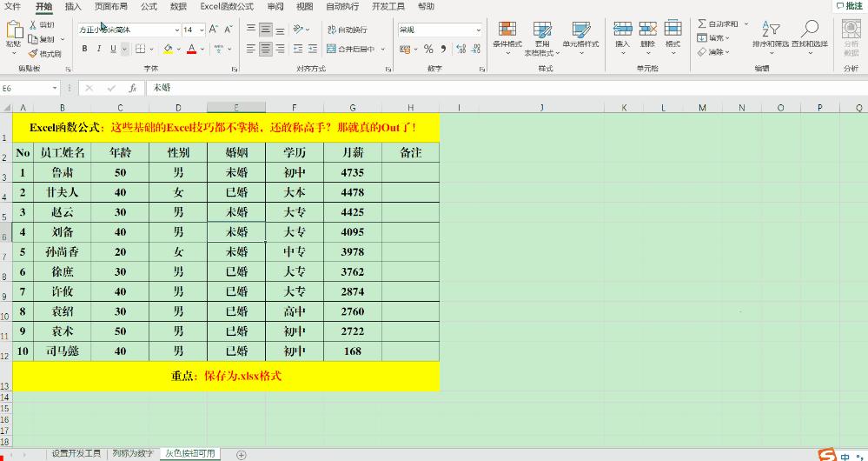868x461 pixels.
Task: Increase decimal places
Action: (x=461, y=49)
